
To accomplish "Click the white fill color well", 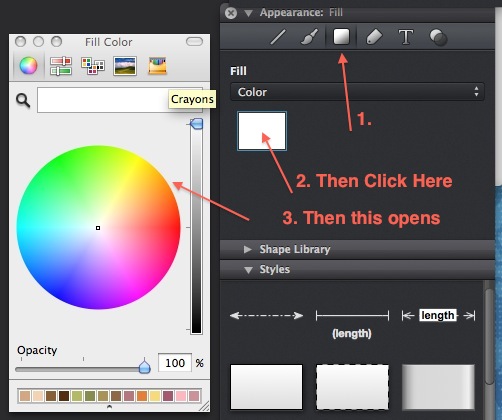I will pyautogui.click(x=262, y=131).
